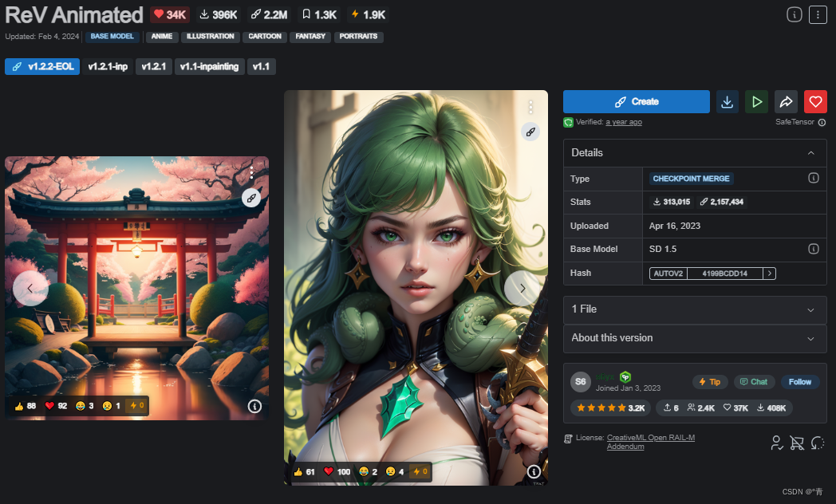
Task: Select version v1.2.2-EOL tab
Action: (42, 67)
